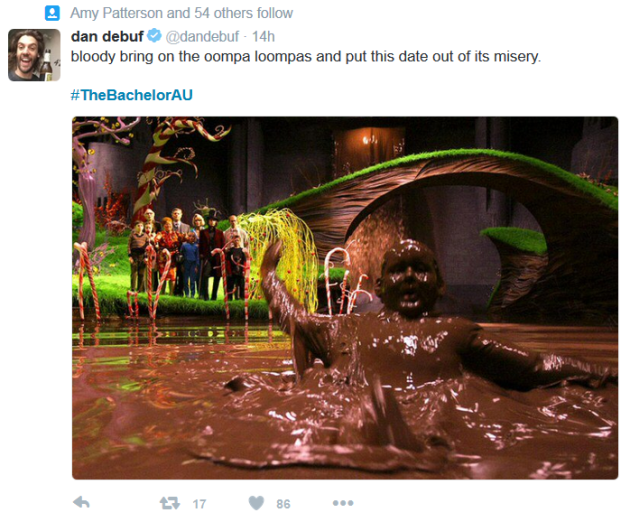Click the tweet text about oompa loompas

tap(306, 56)
